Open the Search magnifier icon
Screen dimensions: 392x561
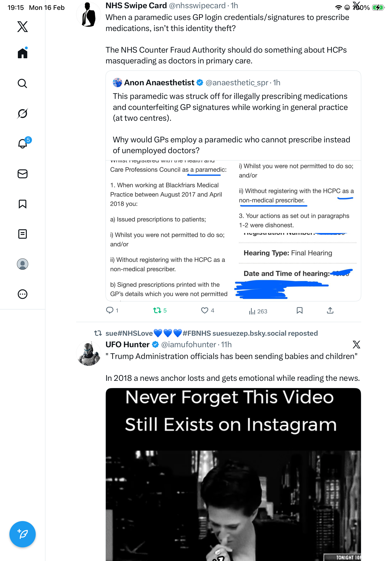[x=23, y=83]
